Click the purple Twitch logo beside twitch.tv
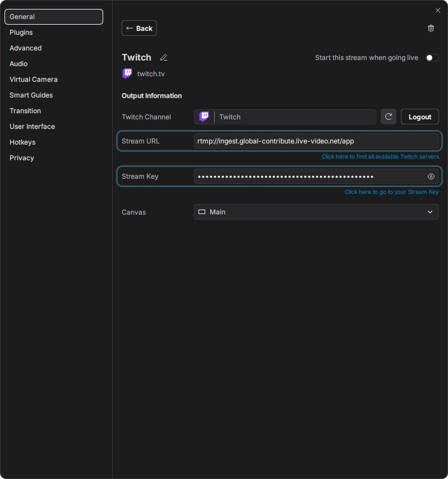The image size is (448, 479). point(127,74)
